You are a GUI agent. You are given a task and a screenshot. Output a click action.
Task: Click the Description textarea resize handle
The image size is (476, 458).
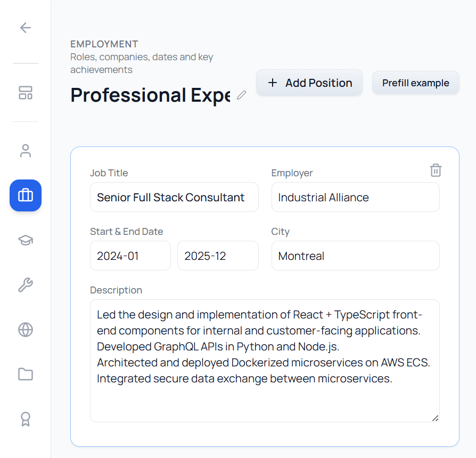(435, 418)
